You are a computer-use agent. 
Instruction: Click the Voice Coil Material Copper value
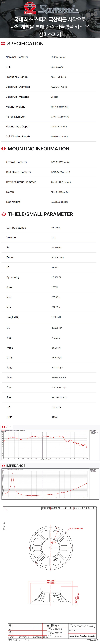click(x=54, y=97)
